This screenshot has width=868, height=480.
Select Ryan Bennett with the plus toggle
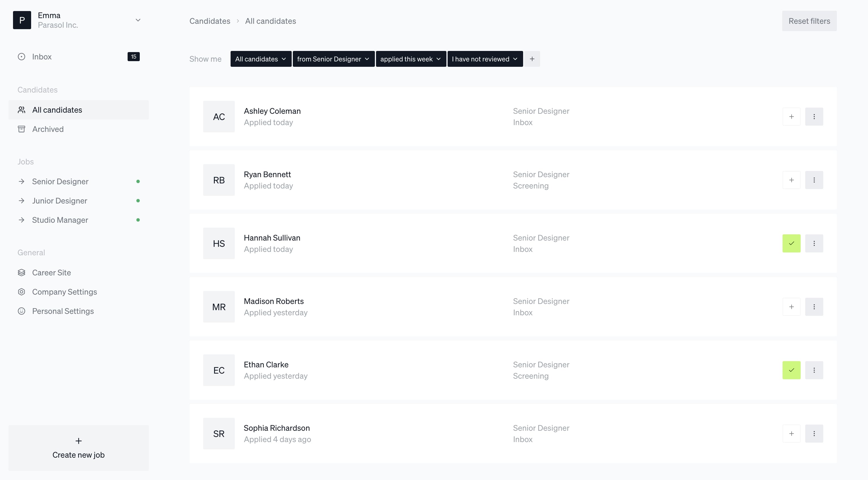792,180
